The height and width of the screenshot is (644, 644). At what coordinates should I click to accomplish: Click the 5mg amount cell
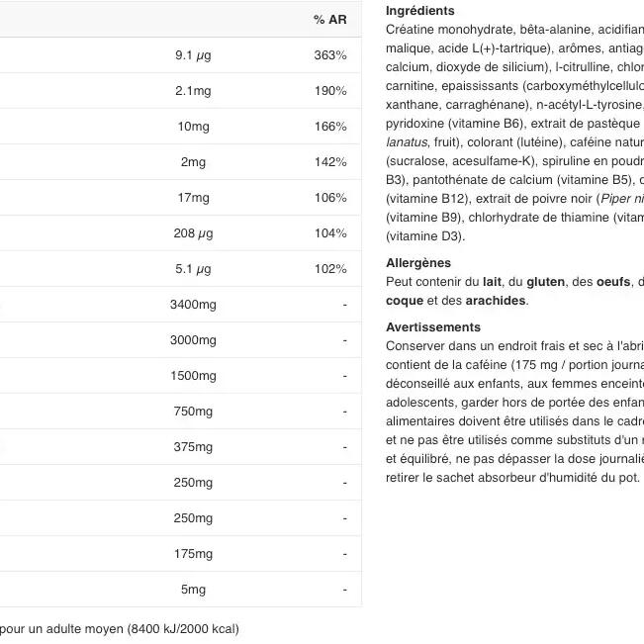click(x=193, y=590)
